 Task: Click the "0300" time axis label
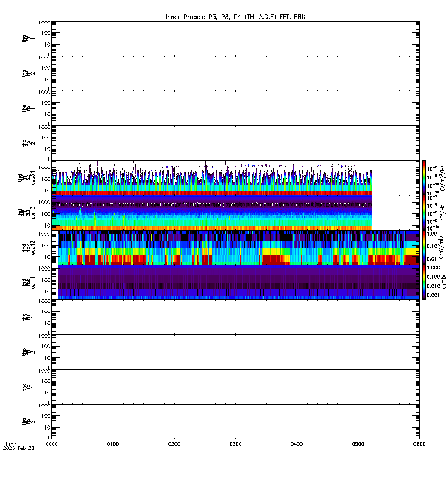point(235,444)
